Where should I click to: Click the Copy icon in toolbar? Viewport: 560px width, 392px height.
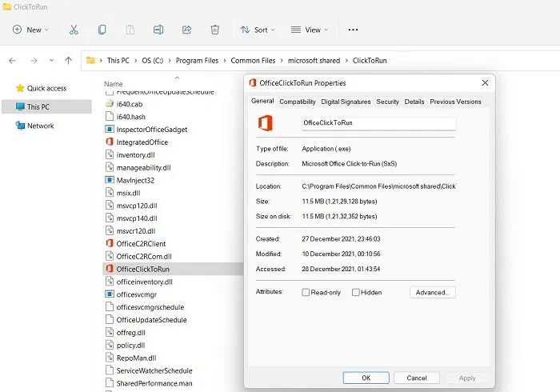coord(102,30)
